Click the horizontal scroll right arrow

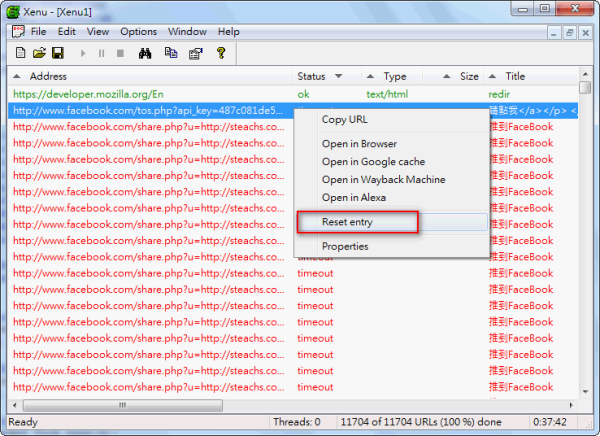[x=571, y=405]
